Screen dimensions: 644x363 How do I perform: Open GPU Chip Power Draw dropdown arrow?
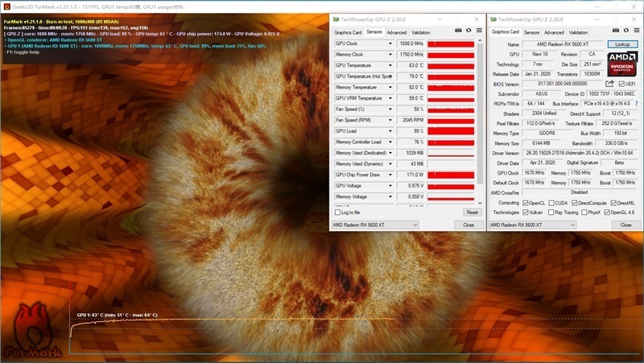pyautogui.click(x=390, y=175)
